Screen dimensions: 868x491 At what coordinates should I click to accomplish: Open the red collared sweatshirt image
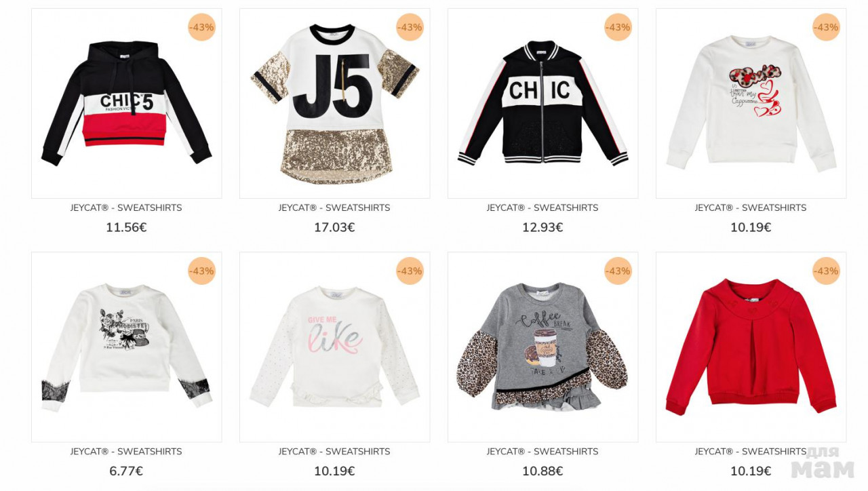751,347
